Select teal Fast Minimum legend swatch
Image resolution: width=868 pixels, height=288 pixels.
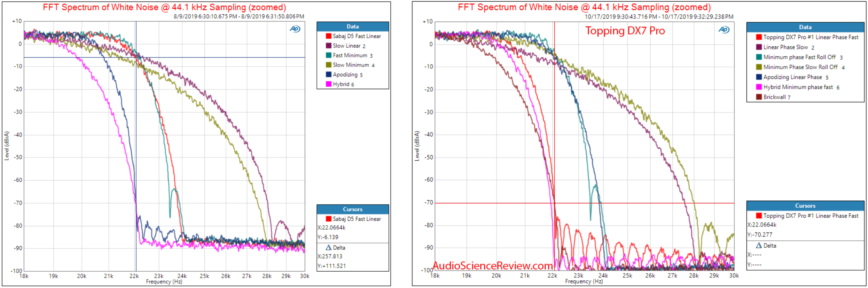click(x=328, y=55)
